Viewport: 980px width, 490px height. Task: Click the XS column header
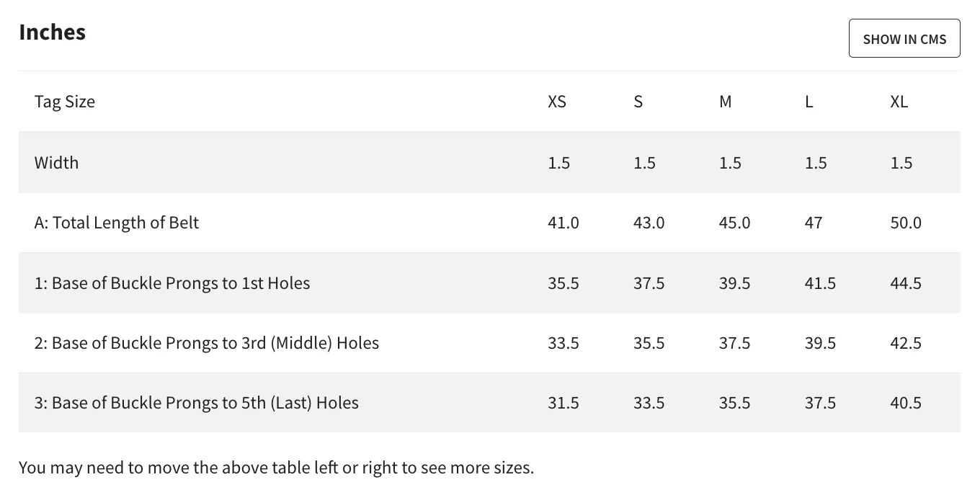tap(557, 102)
